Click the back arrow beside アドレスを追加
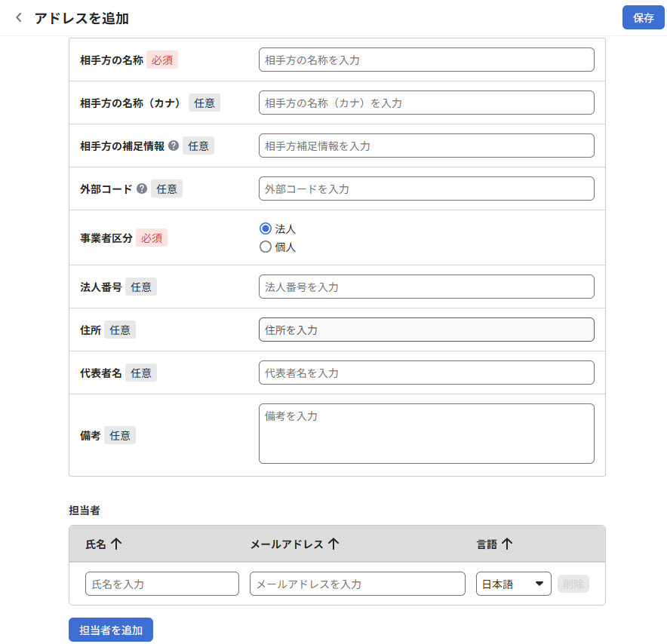 coord(19,17)
